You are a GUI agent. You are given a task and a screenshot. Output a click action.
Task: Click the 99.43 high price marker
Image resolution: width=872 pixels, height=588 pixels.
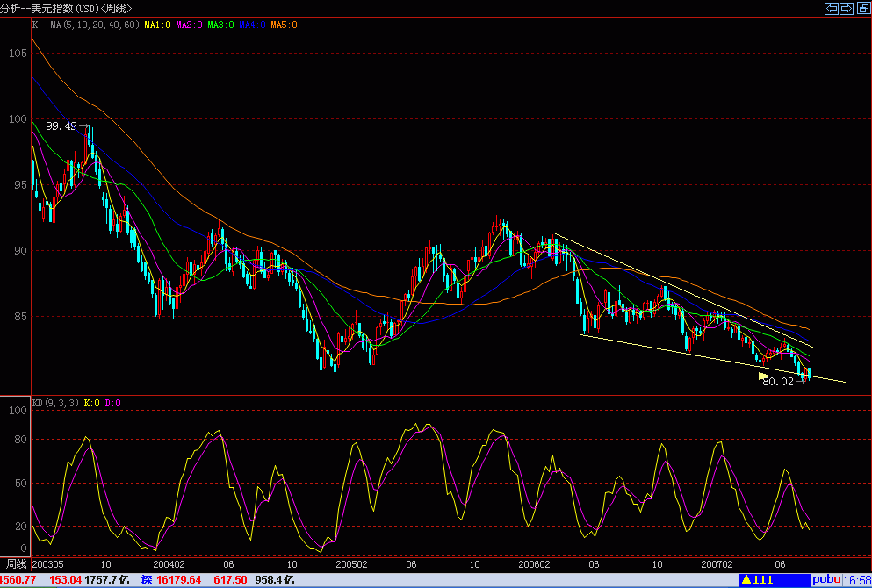click(61, 126)
